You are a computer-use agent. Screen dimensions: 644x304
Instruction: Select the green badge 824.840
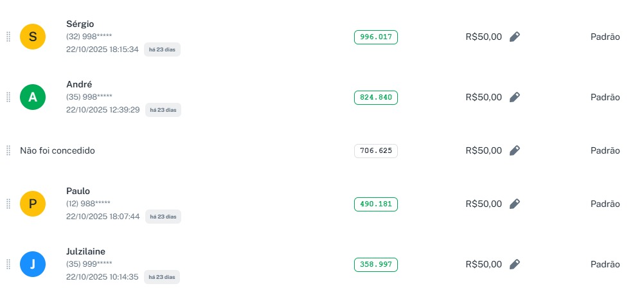coord(376,97)
